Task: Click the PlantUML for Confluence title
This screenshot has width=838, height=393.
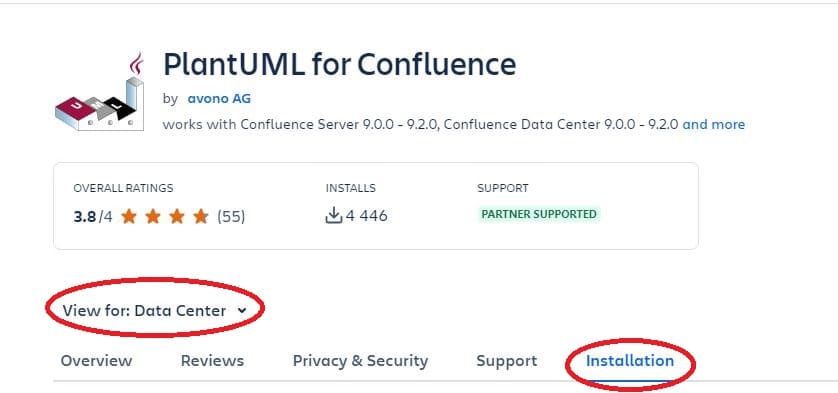Action: (x=339, y=64)
